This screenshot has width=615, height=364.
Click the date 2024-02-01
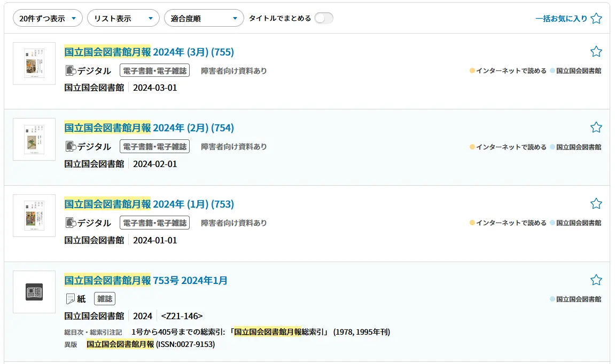(155, 164)
